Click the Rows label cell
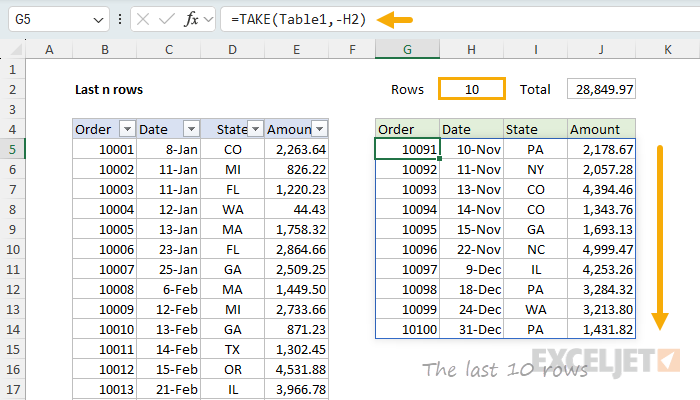This screenshot has height=400, width=700. tap(407, 89)
